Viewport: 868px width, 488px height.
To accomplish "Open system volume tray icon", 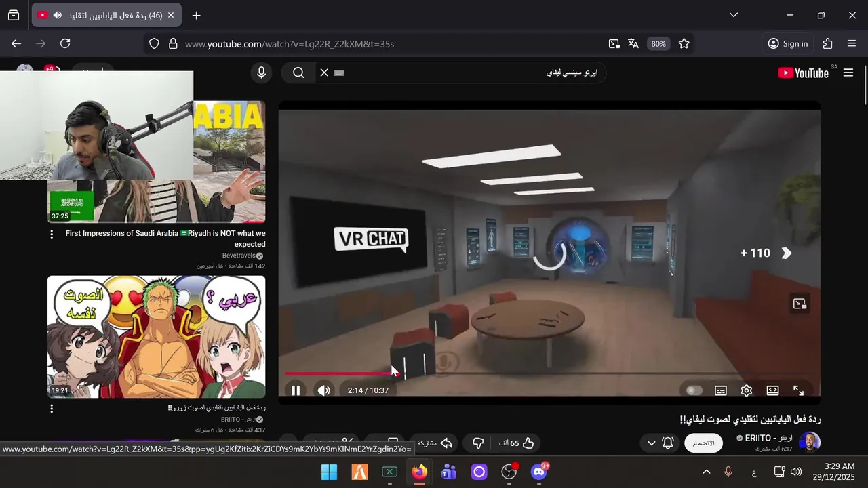I will [x=796, y=472].
